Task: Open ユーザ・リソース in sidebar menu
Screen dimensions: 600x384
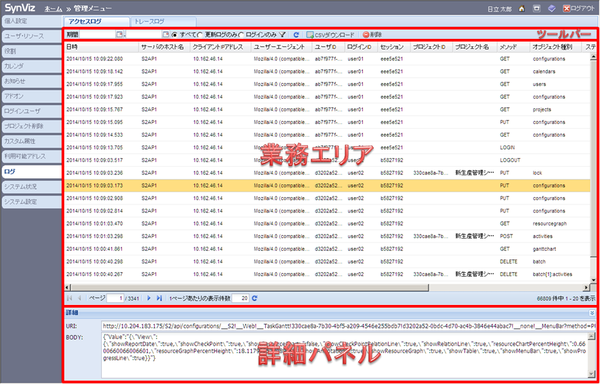Action: click(31, 36)
